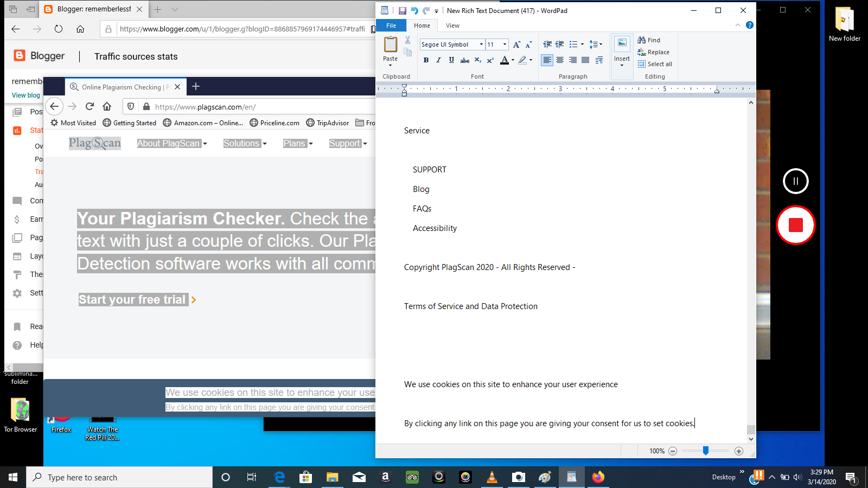Open Plans menu on PlagScan site
Image resolution: width=868 pixels, height=488 pixels.
point(298,143)
